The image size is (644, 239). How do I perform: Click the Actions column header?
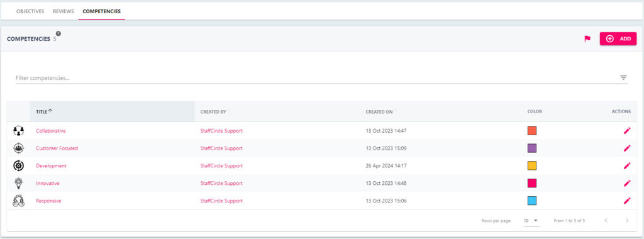coord(621,112)
